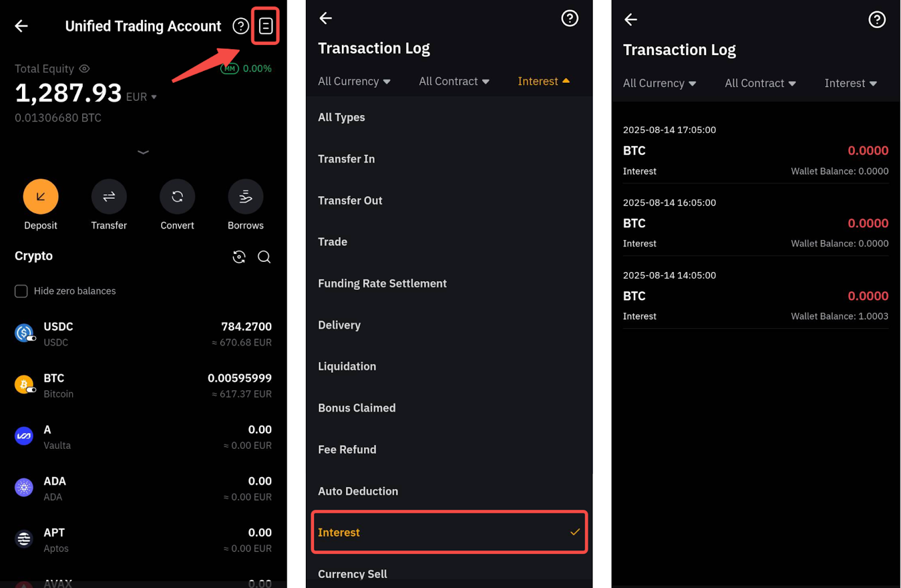The width and height of the screenshot is (901, 588).
Task: Open the Borrows icon
Action: pos(246,197)
